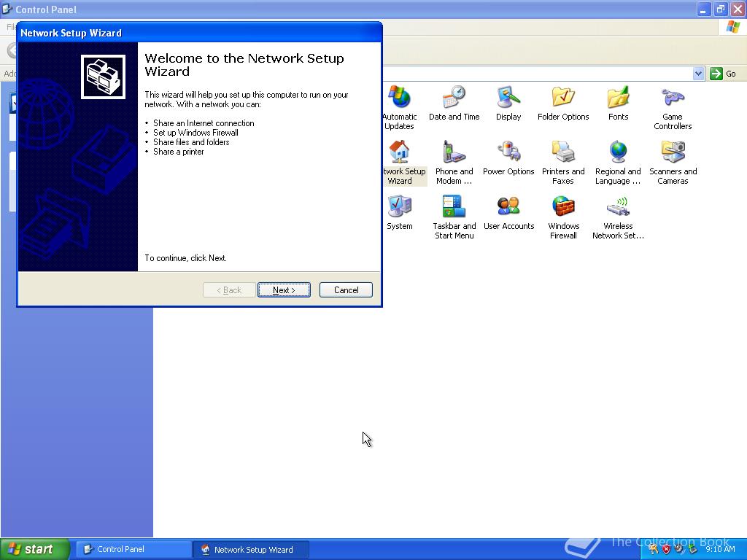Click the 'Share files and folders' bullet text

[191, 142]
